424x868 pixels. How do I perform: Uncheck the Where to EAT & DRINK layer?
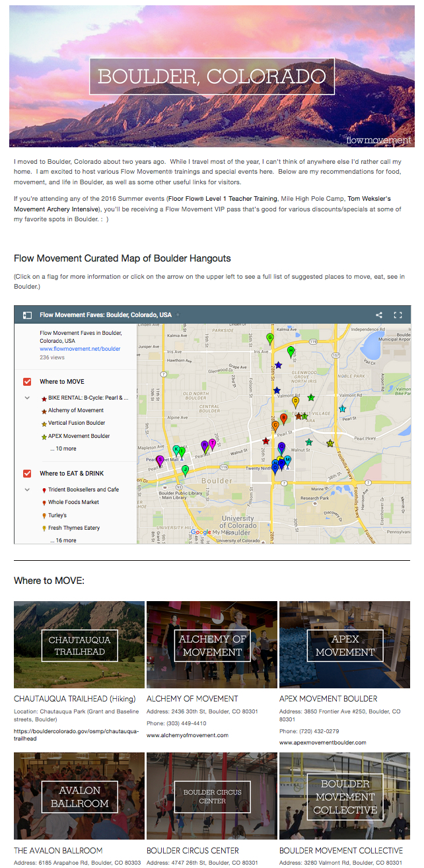pyautogui.click(x=27, y=474)
